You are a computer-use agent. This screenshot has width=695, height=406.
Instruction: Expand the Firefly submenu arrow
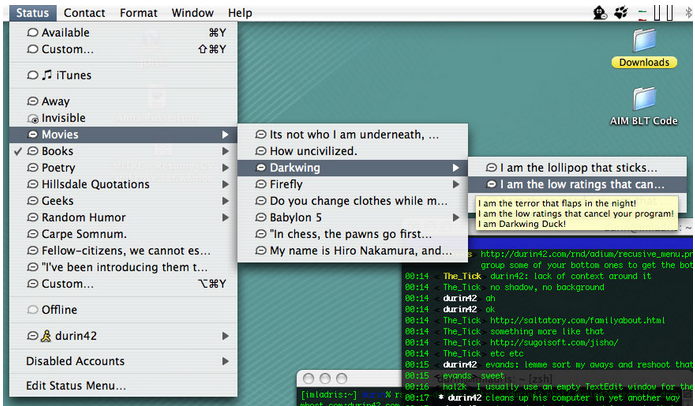pos(456,184)
